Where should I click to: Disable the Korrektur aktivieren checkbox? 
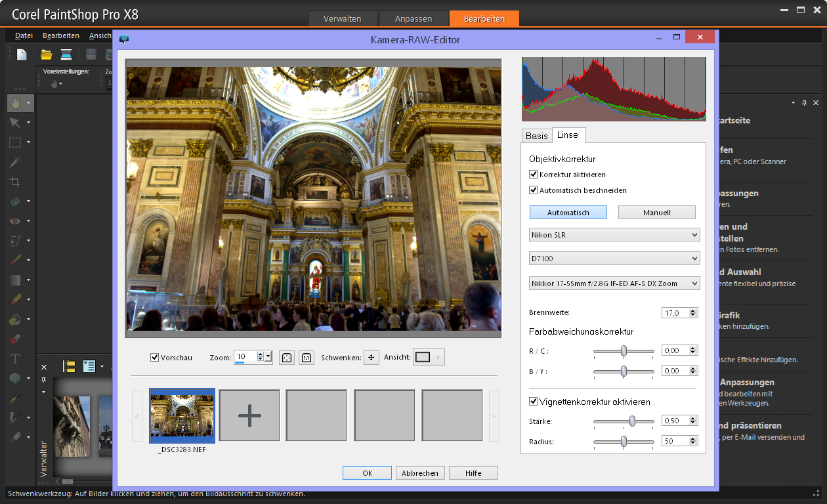534,175
